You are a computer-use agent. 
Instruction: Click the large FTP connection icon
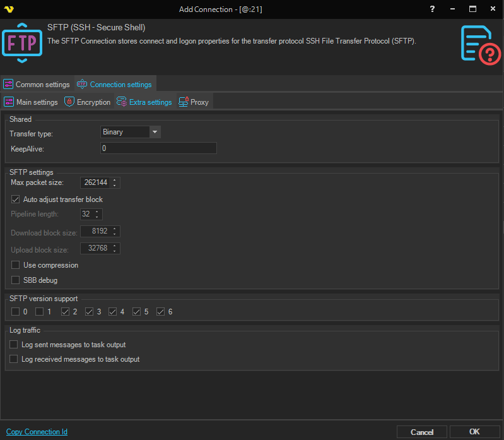(x=22, y=43)
